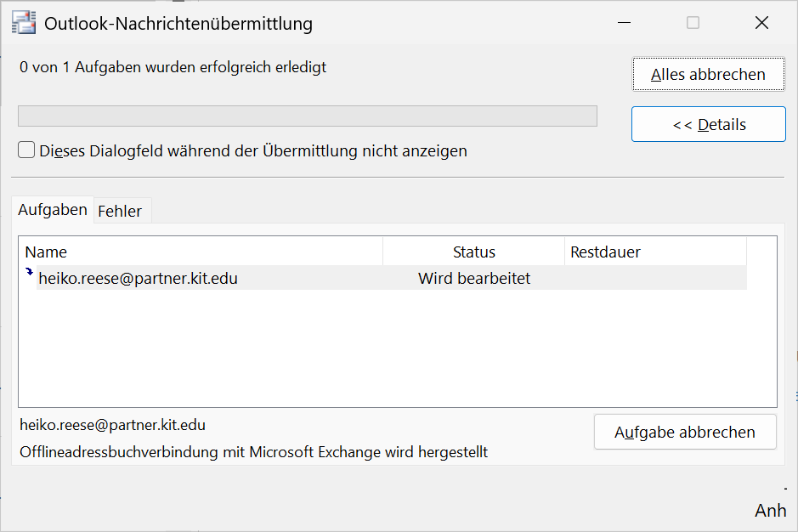Click the '0 von 1 Aufgaben wurden erfolgreich erledigt' text
The height and width of the screenshot is (532, 798).
173,67
